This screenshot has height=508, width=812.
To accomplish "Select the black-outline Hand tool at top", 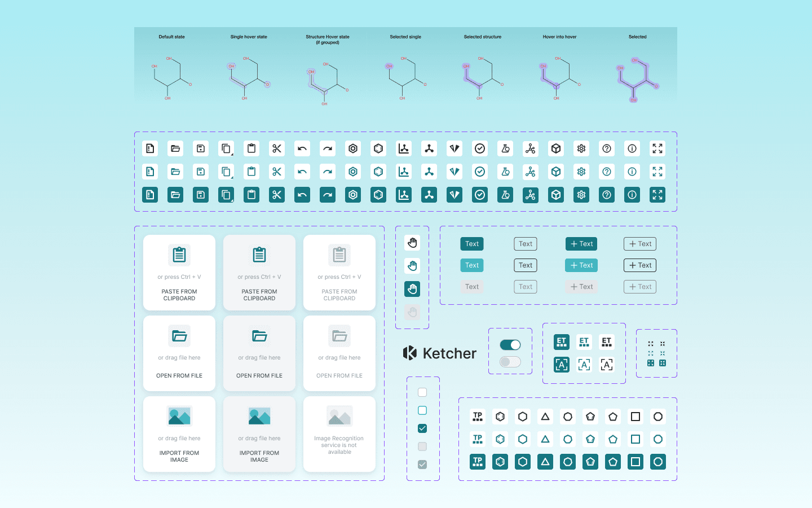I will tap(412, 243).
